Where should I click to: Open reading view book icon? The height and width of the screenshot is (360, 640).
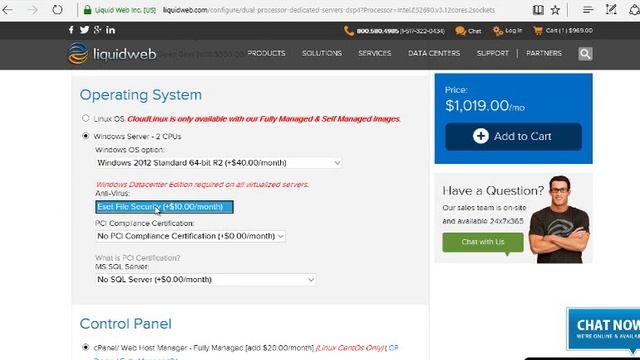coord(538,10)
